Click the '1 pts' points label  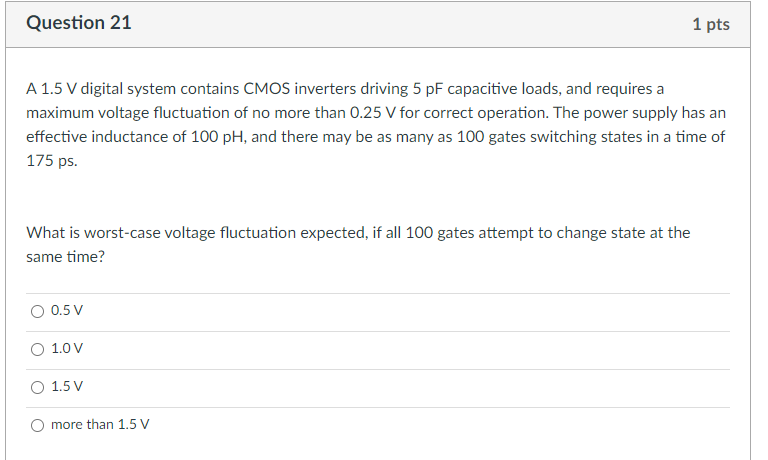711,24
